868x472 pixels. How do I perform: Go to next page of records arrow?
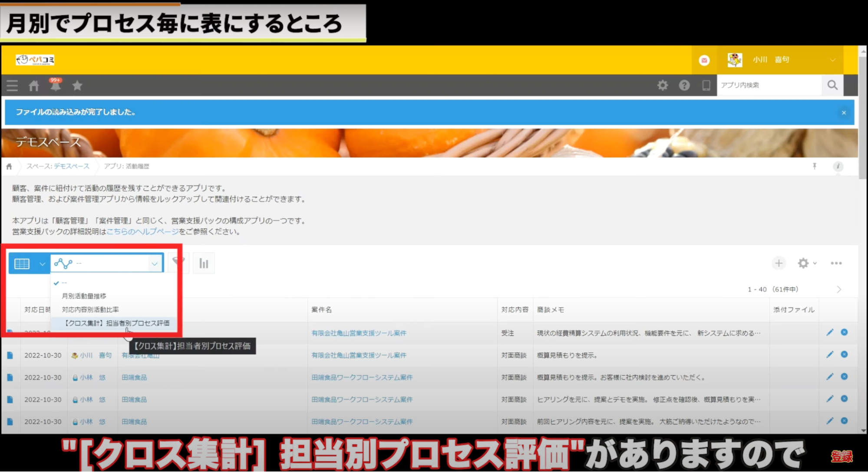click(839, 289)
